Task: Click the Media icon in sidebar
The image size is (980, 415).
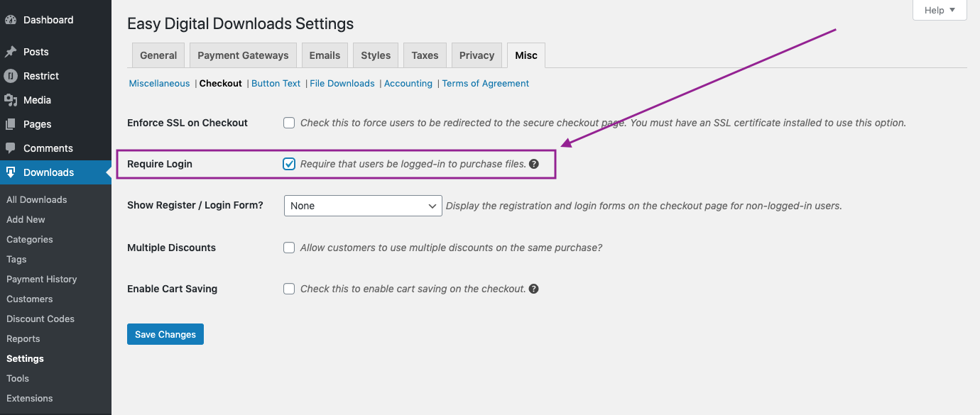Action: tap(11, 100)
